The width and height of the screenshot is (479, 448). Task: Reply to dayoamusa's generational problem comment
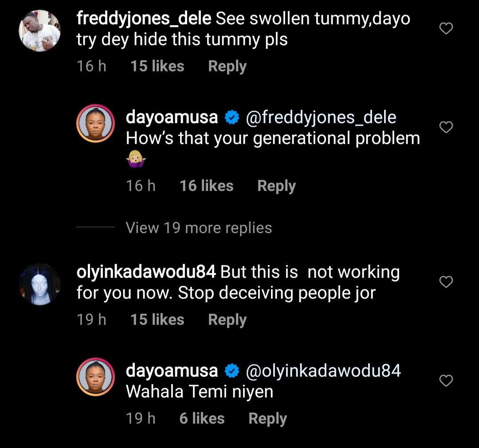point(276,186)
